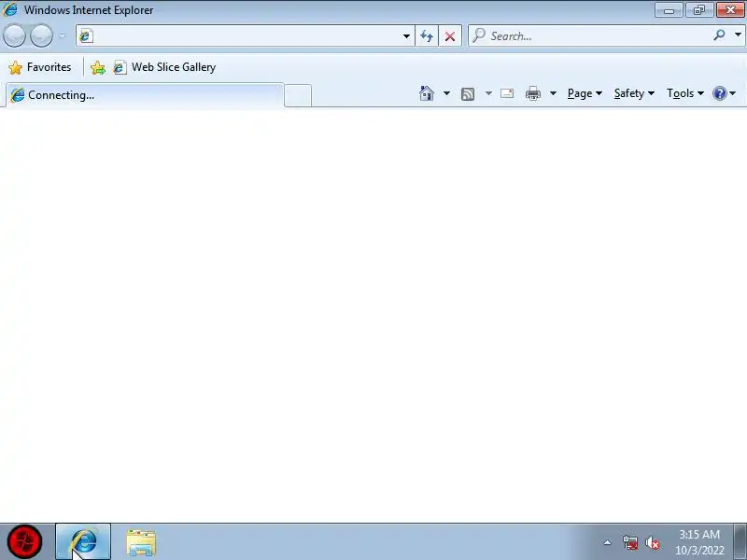
Task: Minimize the Internet Explorer window
Action: click(669, 10)
